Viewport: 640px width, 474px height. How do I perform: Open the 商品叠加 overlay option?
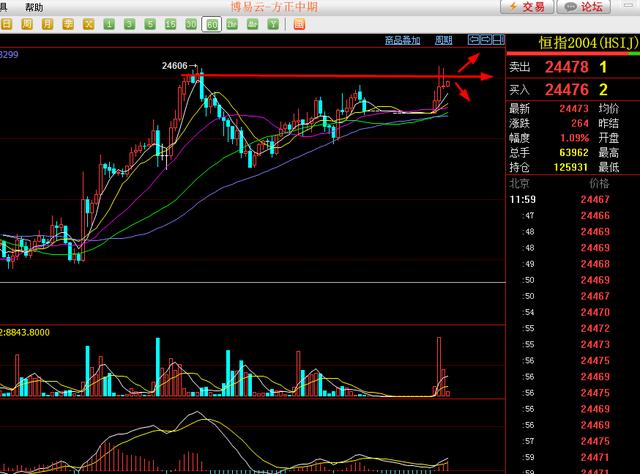click(402, 40)
